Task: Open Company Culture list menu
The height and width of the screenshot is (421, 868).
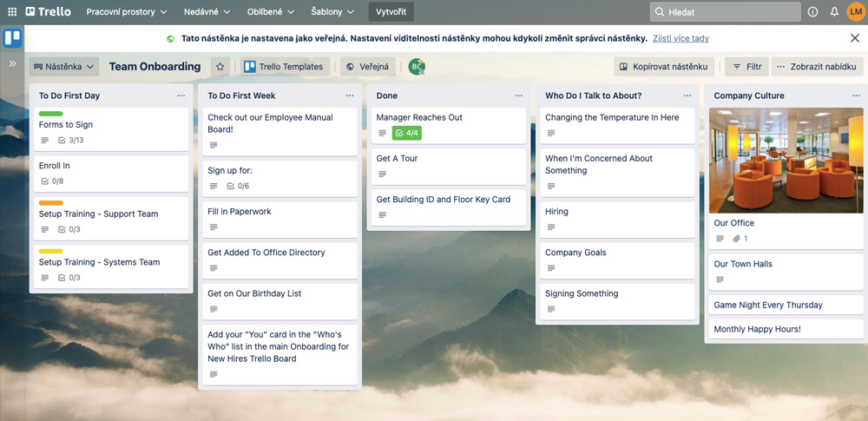Action: 857,95
